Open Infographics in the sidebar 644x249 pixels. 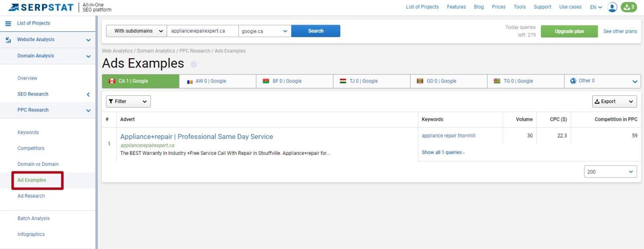coord(31,234)
